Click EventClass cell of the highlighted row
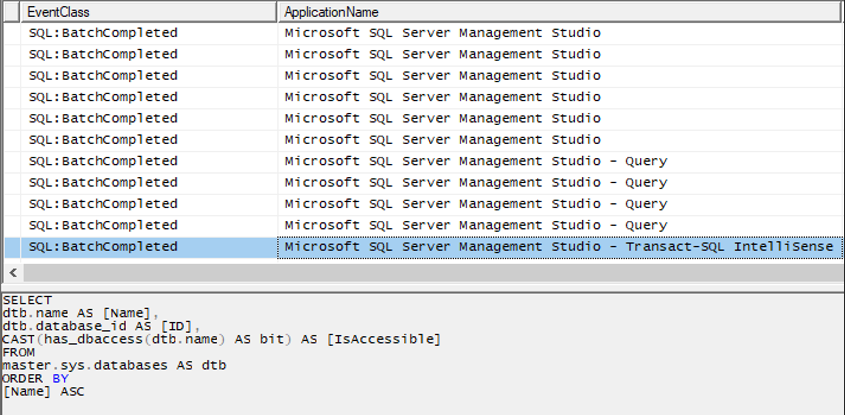This screenshot has height=415, width=845. click(x=103, y=247)
